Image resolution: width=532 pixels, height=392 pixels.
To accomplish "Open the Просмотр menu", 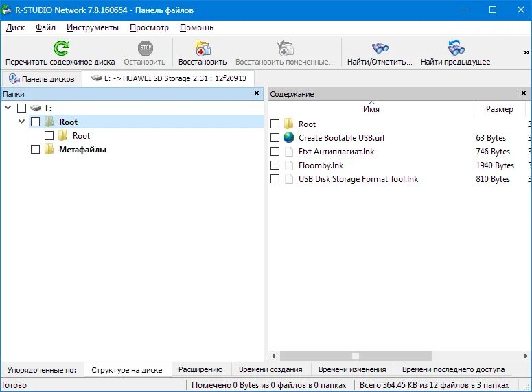I will pyautogui.click(x=149, y=27).
